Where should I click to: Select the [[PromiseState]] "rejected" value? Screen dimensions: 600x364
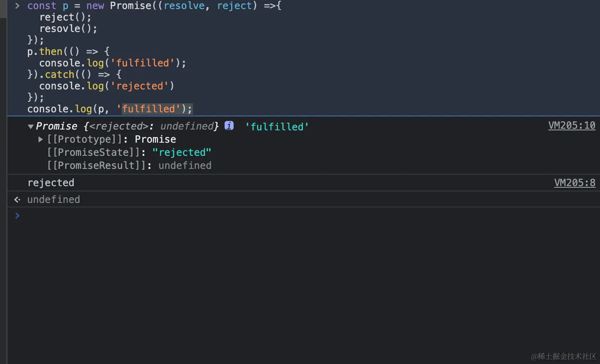182,152
